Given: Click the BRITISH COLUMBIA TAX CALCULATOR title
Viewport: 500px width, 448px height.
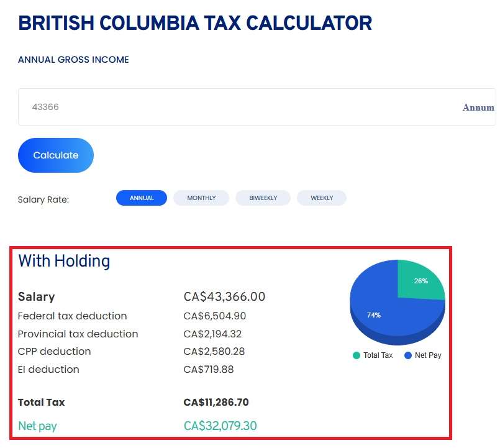Looking at the screenshot, I should point(196,22).
